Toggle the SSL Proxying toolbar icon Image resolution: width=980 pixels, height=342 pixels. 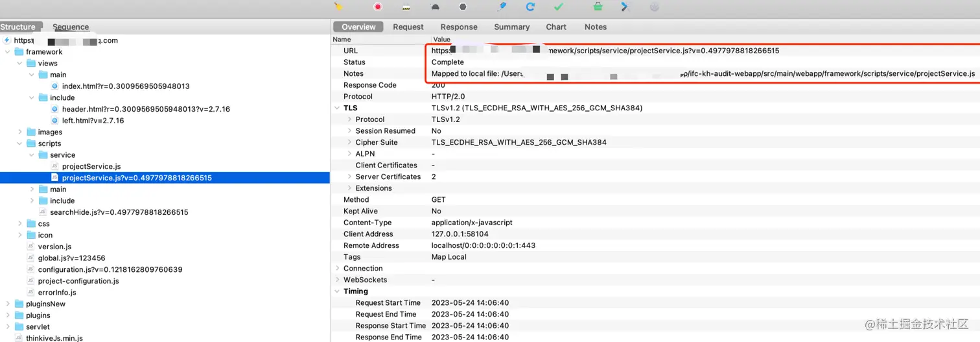406,7
